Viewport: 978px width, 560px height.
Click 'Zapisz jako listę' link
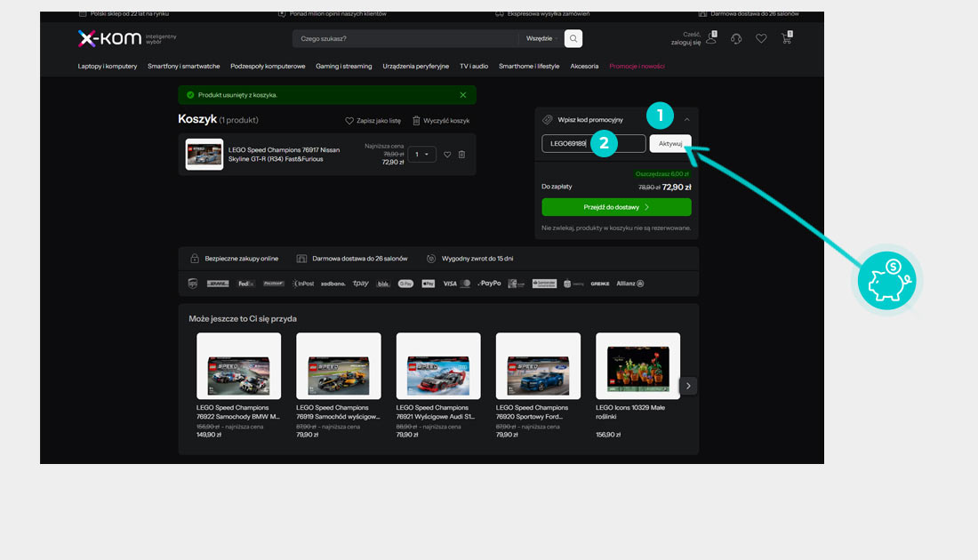pos(373,120)
